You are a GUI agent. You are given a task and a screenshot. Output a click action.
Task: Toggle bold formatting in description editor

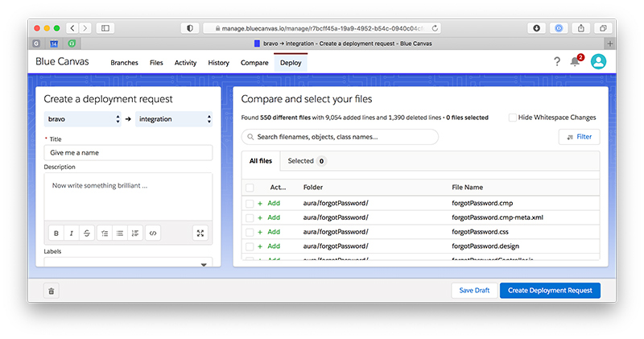point(56,234)
